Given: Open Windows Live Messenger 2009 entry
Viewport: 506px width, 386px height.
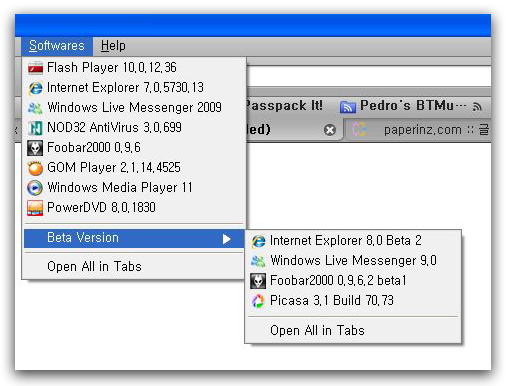Looking at the screenshot, I should click(x=134, y=108).
